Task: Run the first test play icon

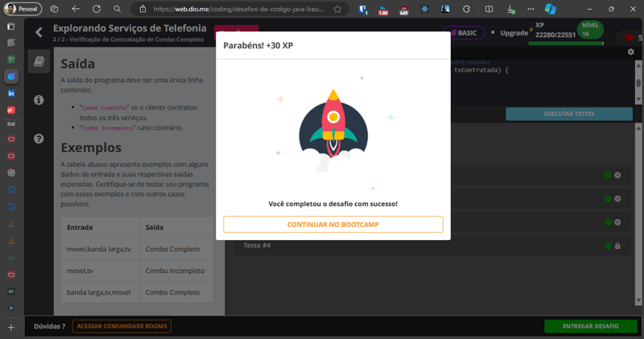Action: (x=617, y=175)
